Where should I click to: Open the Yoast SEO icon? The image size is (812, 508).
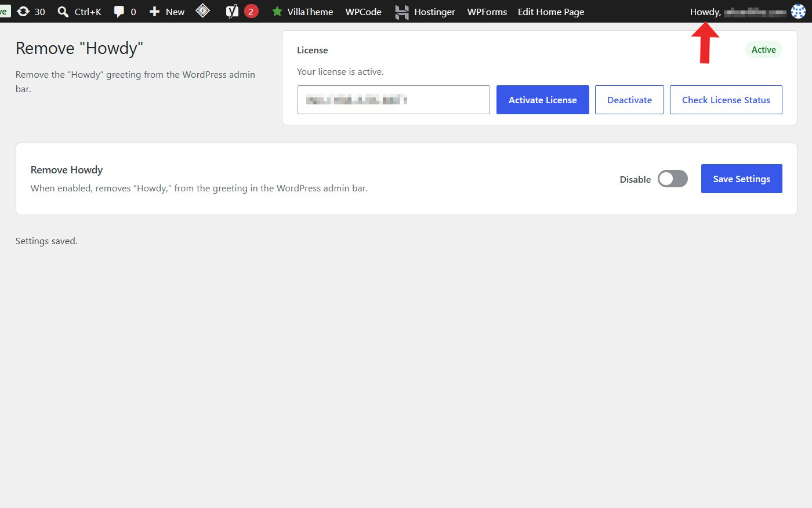coord(232,11)
